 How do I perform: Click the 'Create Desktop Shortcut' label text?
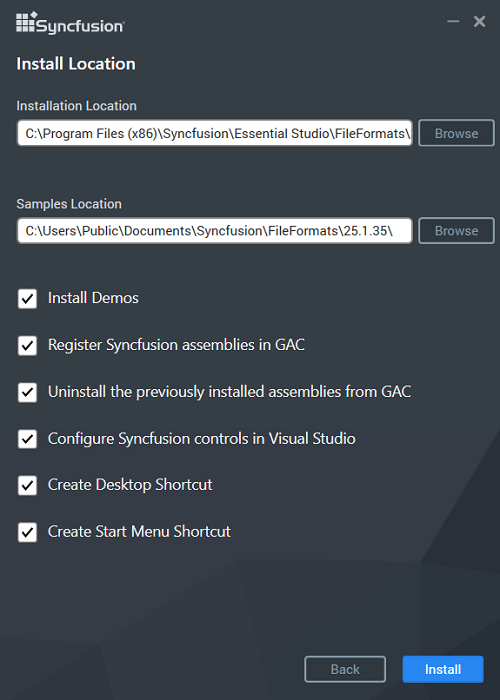tap(130, 485)
